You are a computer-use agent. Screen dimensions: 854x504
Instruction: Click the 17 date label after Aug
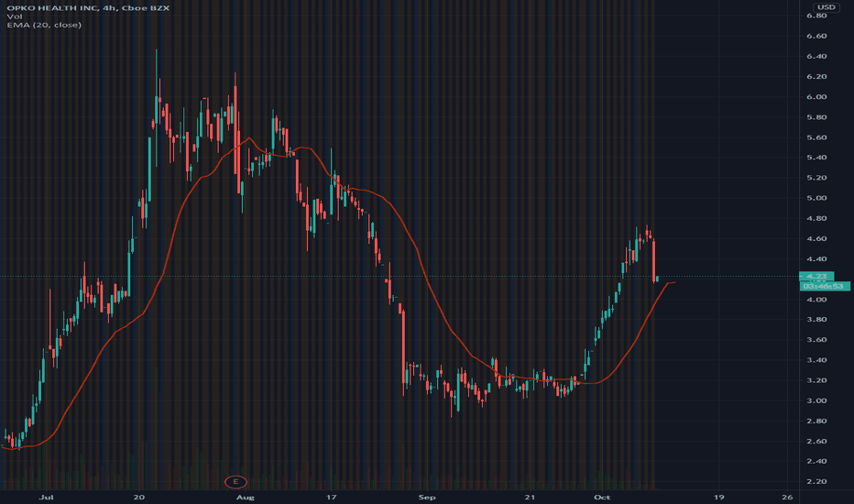[x=331, y=497]
